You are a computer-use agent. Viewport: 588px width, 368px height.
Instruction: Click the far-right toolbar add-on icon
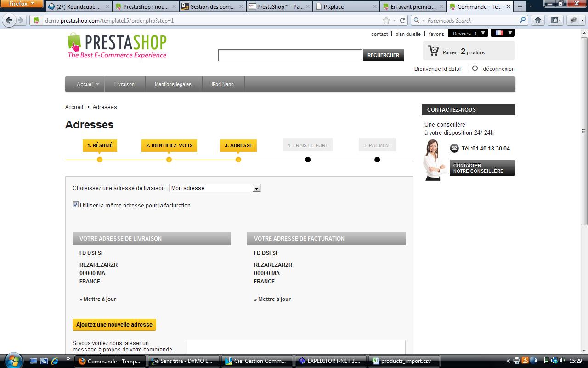(x=573, y=20)
